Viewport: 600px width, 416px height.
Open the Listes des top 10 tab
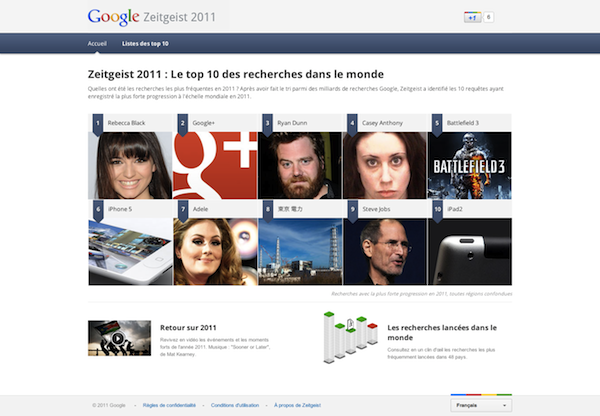(145, 44)
